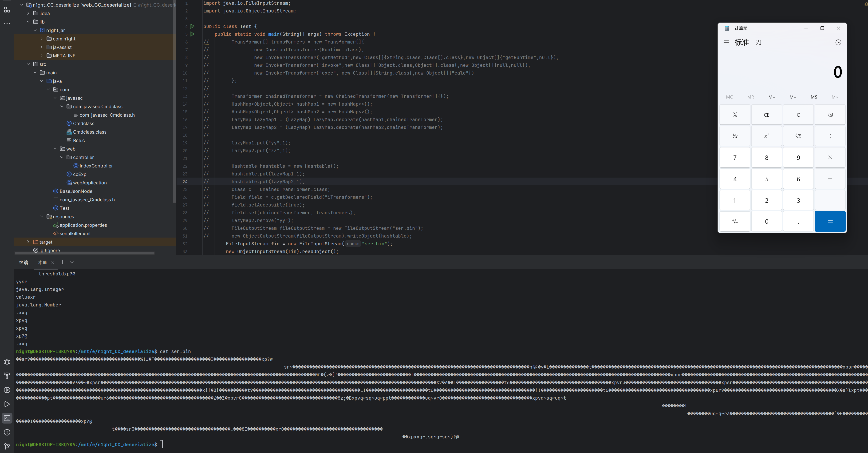The height and width of the screenshot is (453, 868).
Task: Open IndexController class in project tree
Action: click(96, 166)
